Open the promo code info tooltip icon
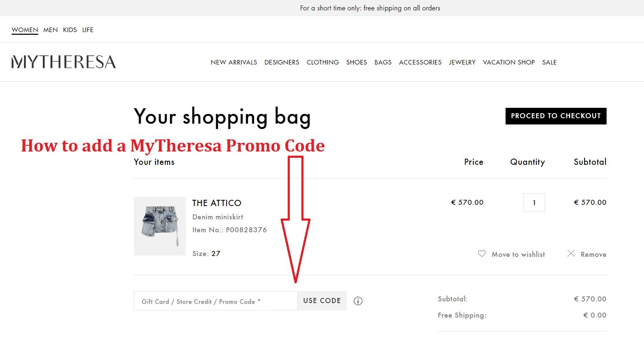 point(358,301)
